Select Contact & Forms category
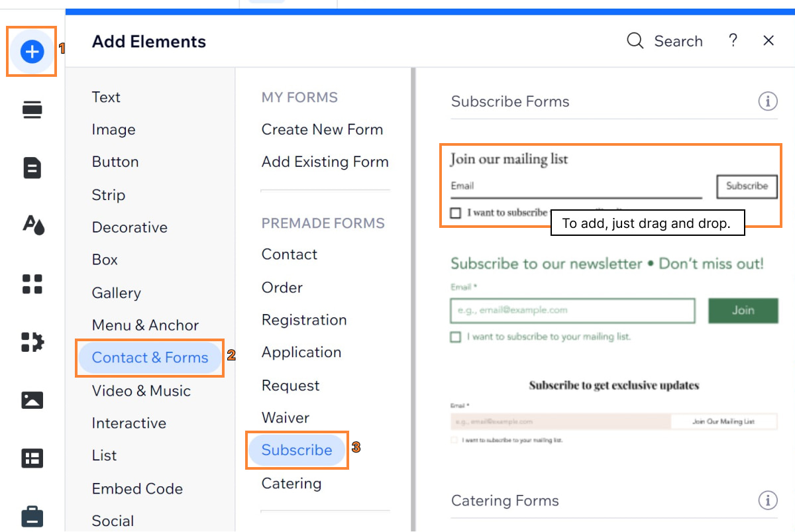The height and width of the screenshot is (532, 795). 150,358
